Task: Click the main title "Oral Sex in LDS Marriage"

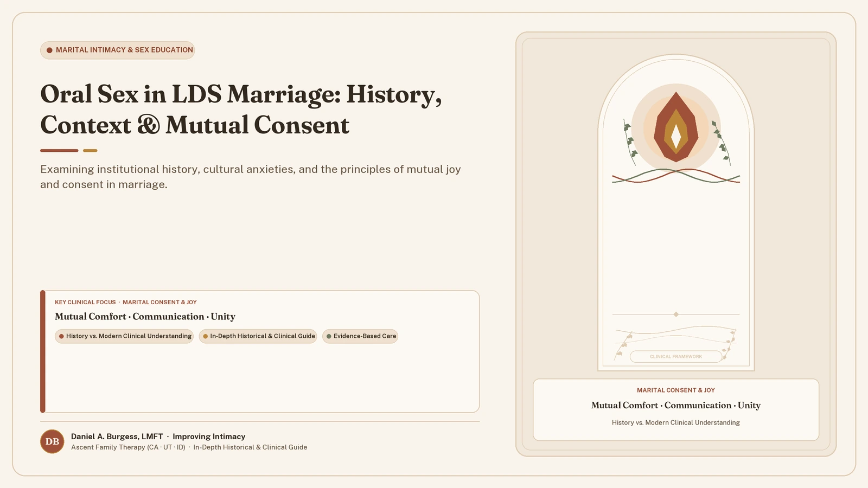Action: pos(241,110)
